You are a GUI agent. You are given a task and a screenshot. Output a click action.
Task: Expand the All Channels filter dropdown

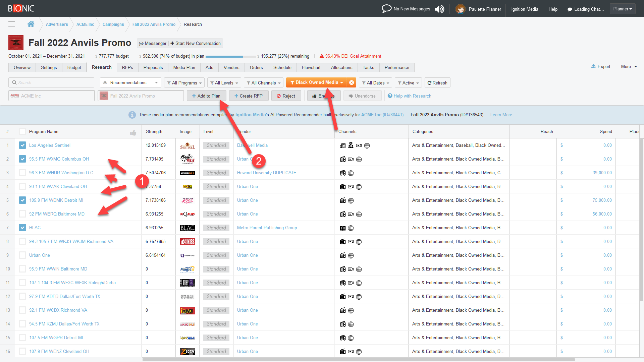click(x=264, y=83)
